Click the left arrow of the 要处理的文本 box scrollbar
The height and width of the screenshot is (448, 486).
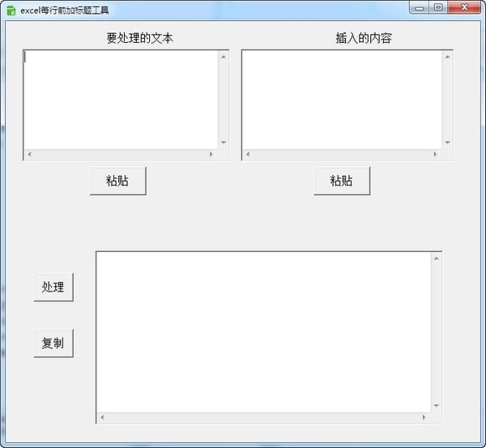(29, 154)
